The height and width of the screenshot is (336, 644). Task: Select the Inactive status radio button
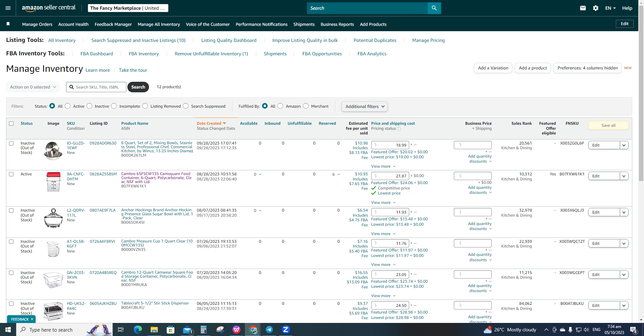pos(90,106)
